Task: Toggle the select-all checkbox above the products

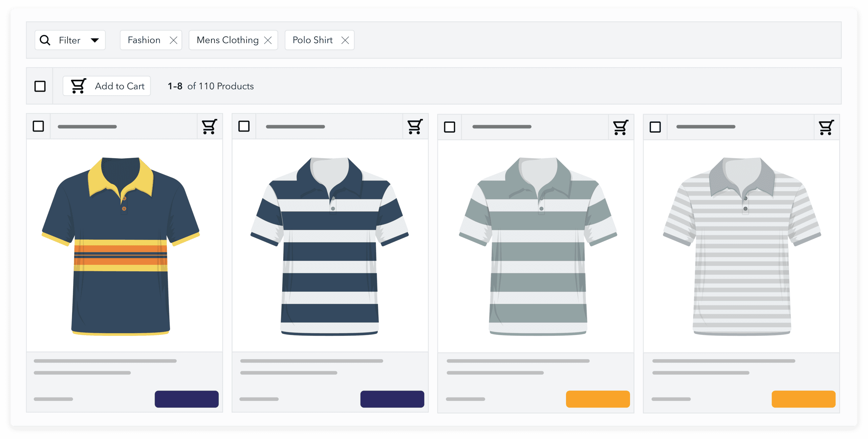Action: (40, 86)
